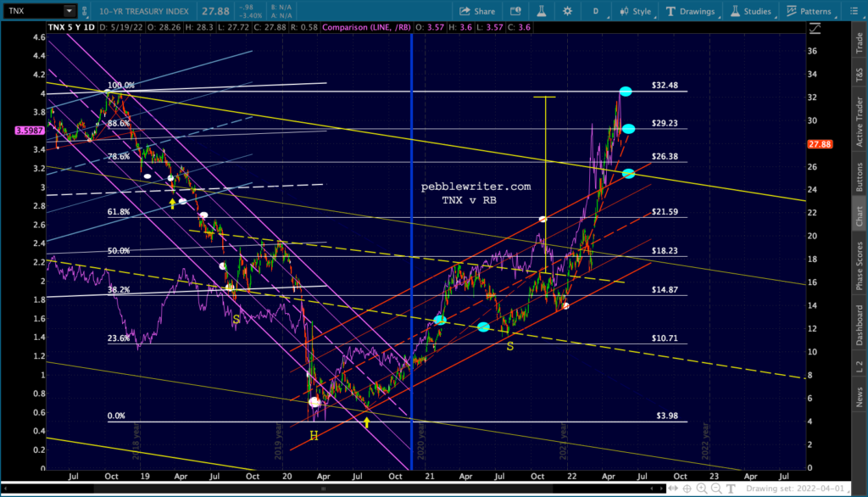Expand the TNX symbol dropdown arrow
Image resolution: width=868 pixels, height=497 pixels.
click(x=70, y=10)
